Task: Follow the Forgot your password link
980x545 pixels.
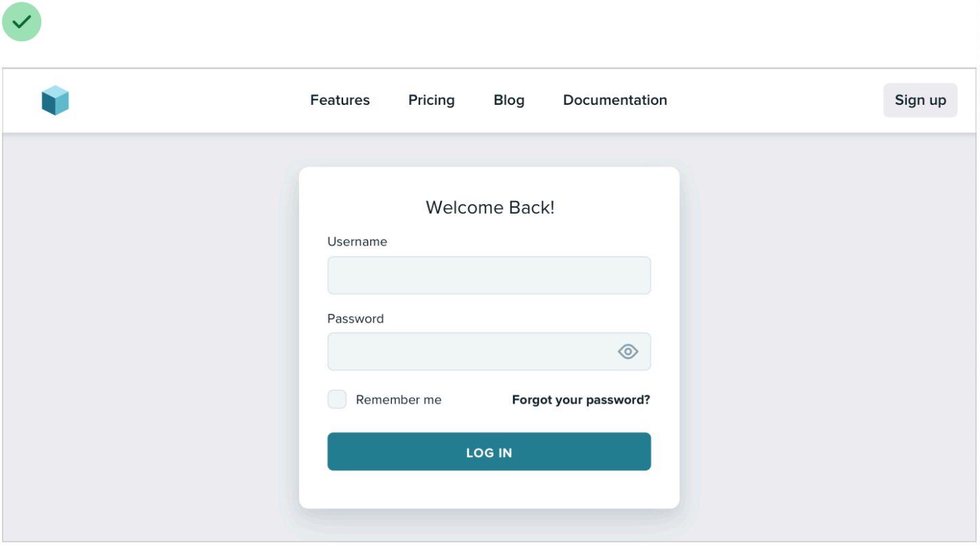Action: point(581,400)
